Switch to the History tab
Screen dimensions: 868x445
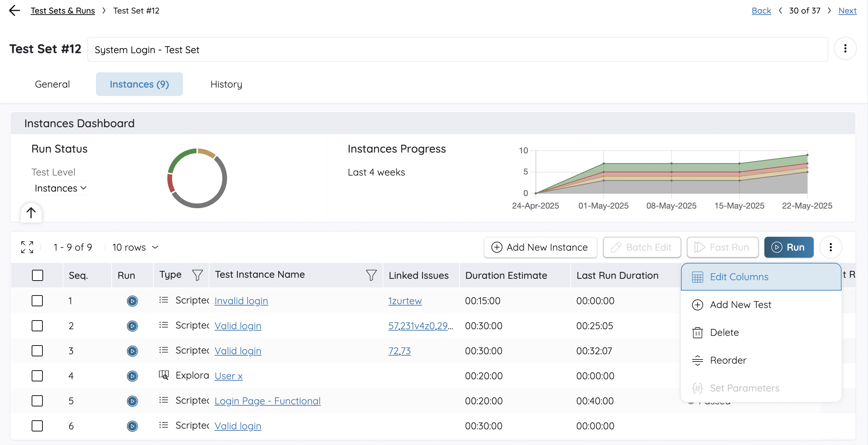click(x=226, y=84)
